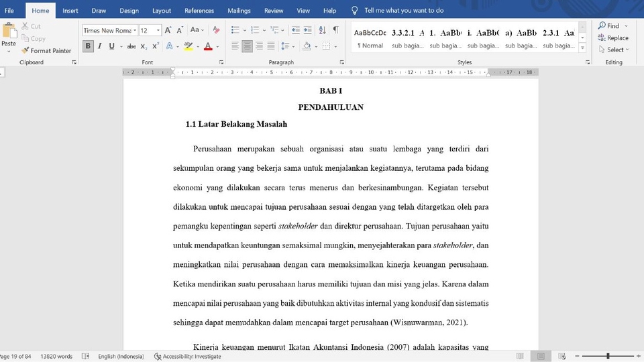Toggle show paragraph marks
Screen dimensions: 644x362
click(336, 30)
